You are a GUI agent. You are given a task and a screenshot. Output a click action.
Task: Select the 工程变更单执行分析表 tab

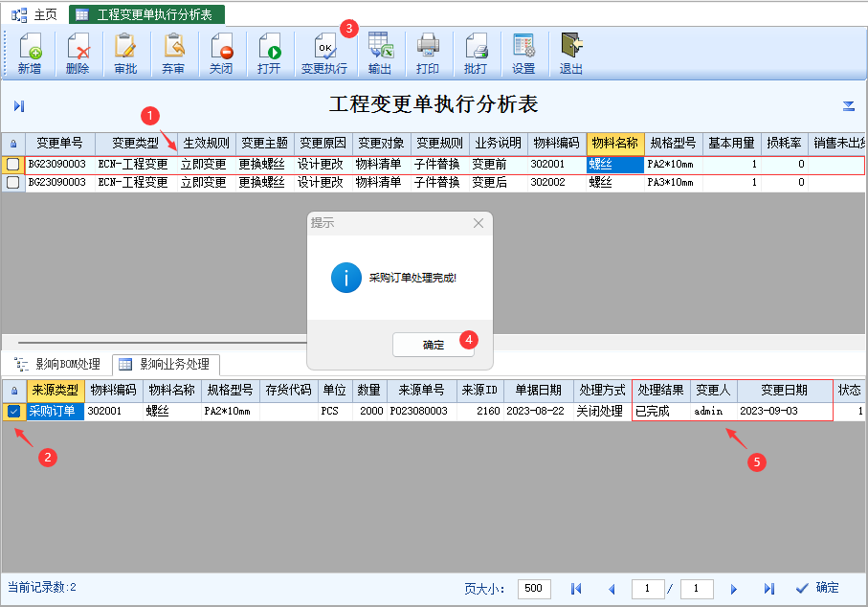click(146, 15)
